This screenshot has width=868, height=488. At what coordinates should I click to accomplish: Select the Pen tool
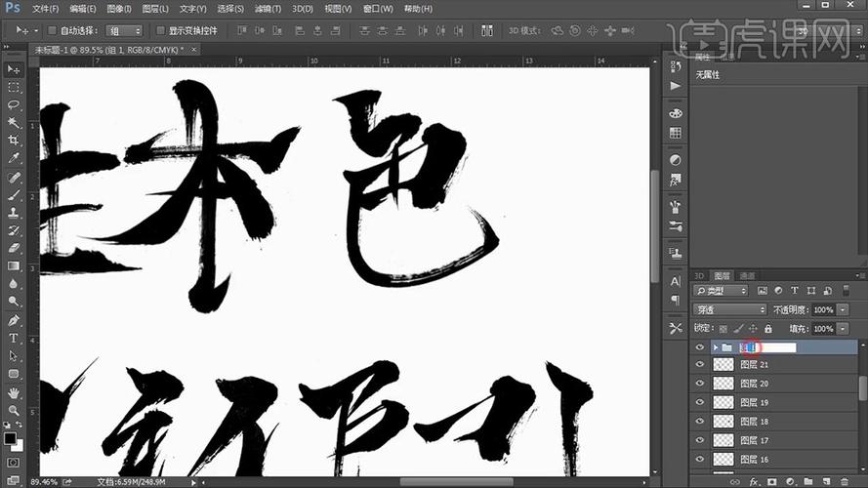coord(14,320)
